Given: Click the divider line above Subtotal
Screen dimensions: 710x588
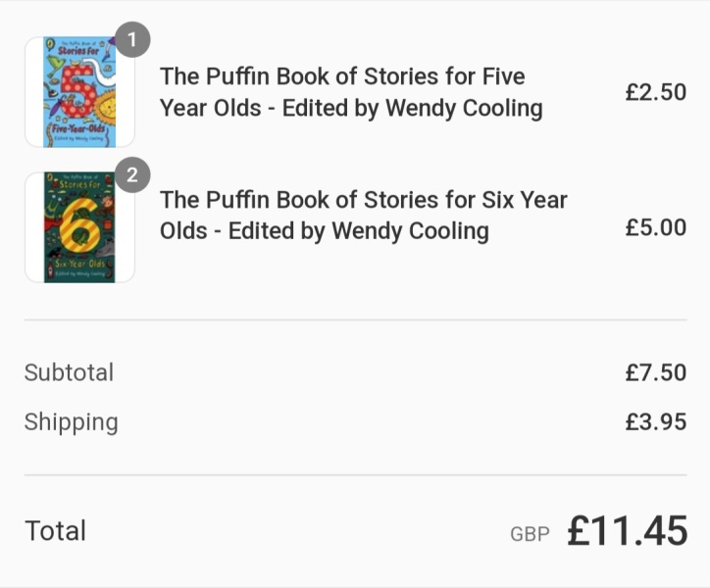Looking at the screenshot, I should coord(355,319).
